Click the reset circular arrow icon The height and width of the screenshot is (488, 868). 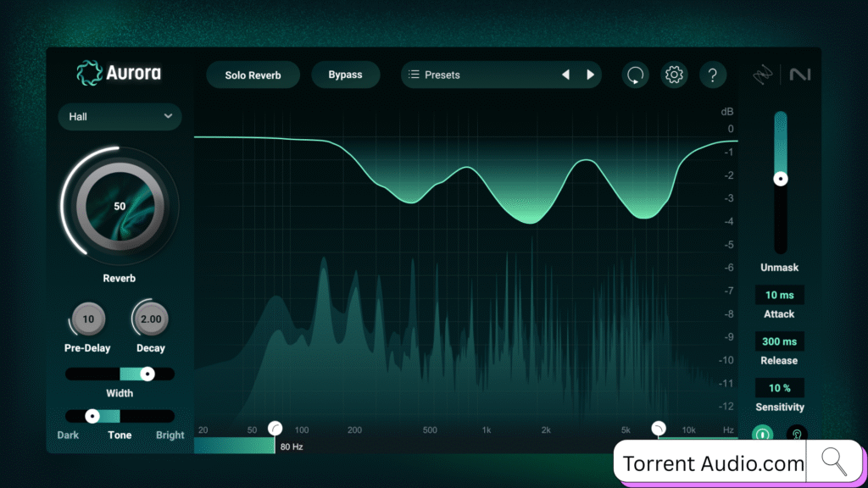(635, 75)
